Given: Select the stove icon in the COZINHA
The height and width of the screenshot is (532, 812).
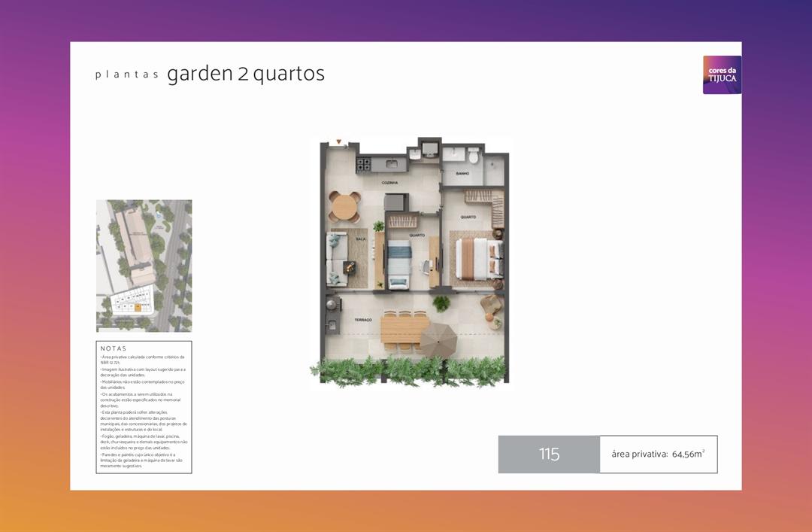Looking at the screenshot, I should [x=363, y=164].
